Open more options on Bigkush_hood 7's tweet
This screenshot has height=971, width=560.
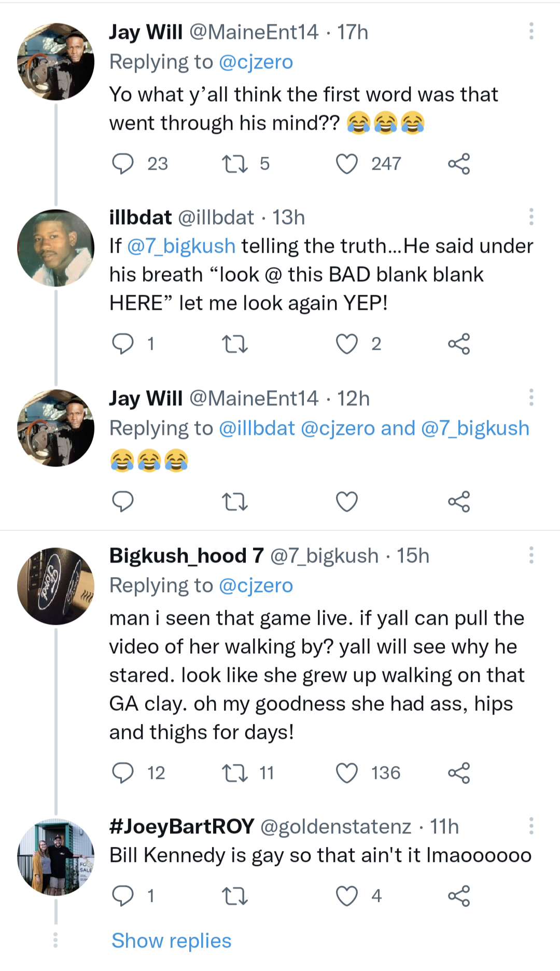click(x=531, y=555)
